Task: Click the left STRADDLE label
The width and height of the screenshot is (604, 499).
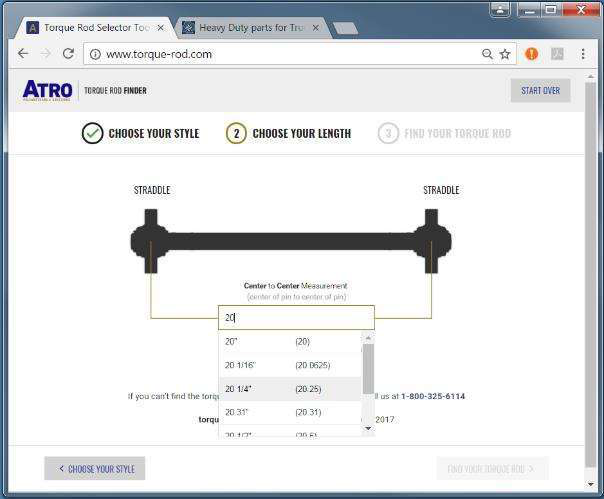Action: (152, 190)
